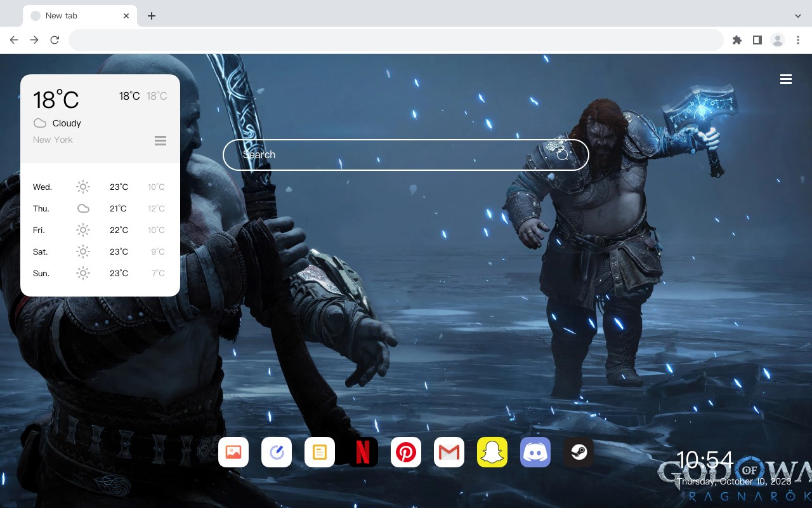This screenshot has width=812, height=508.
Task: Close the New tab tab
Action: tap(126, 16)
